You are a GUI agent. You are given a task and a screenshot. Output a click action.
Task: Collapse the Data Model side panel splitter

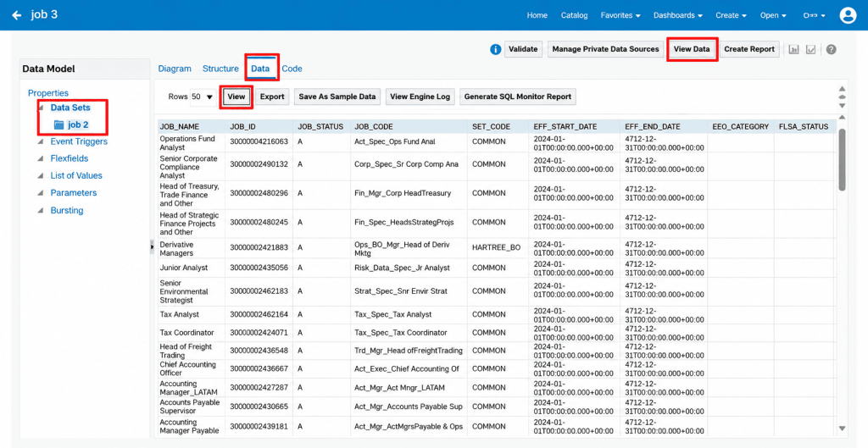click(x=152, y=247)
